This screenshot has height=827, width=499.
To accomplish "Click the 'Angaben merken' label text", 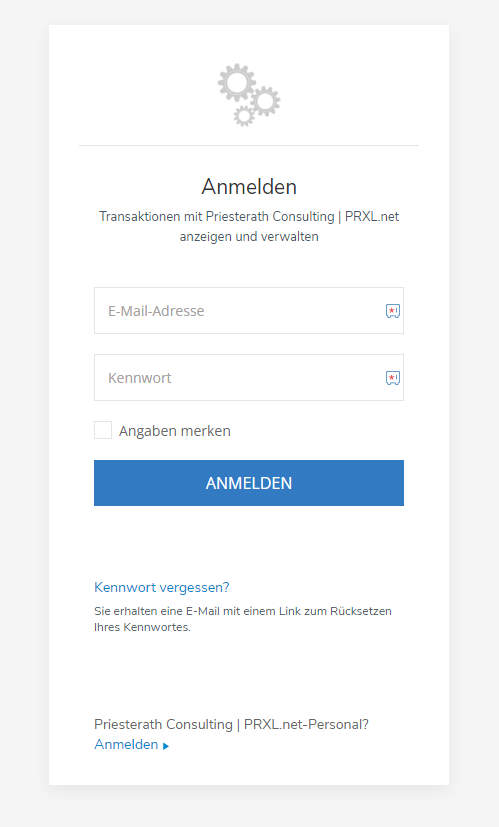I will (x=175, y=431).
